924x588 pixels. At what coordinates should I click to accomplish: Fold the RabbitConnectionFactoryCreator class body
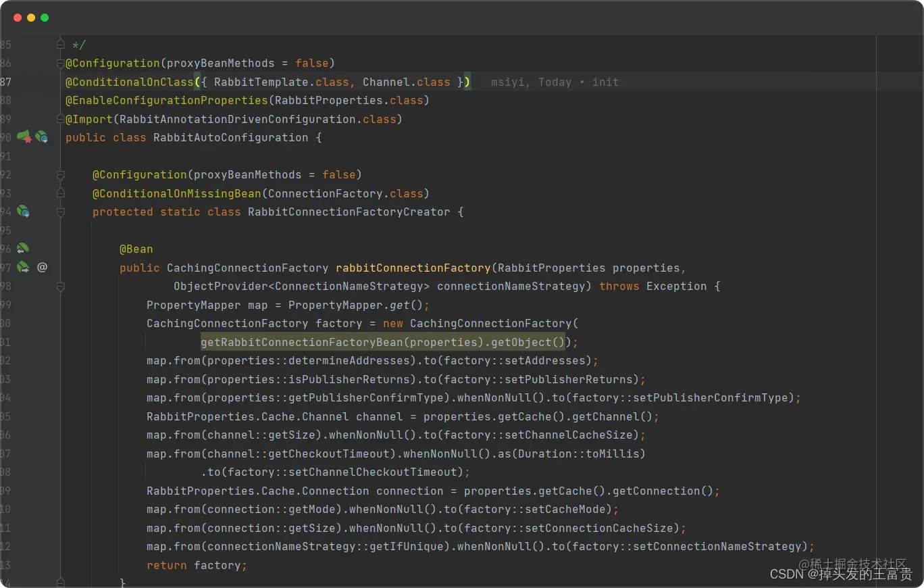61,212
